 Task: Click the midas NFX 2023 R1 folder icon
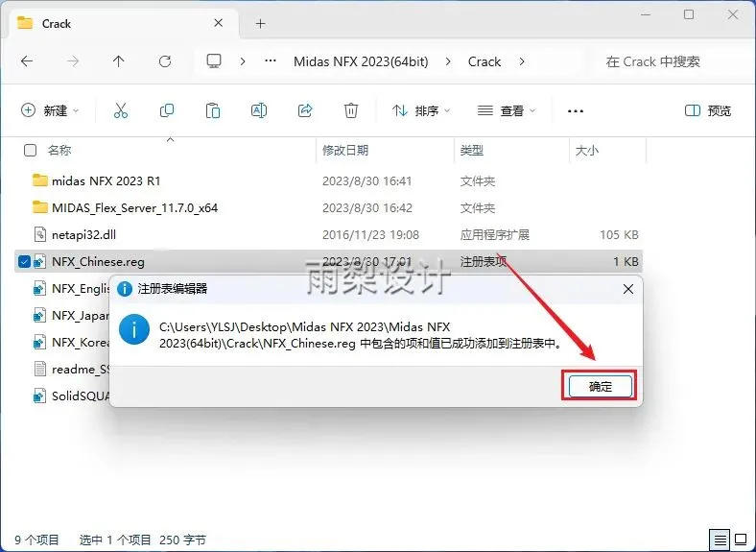[x=40, y=180]
